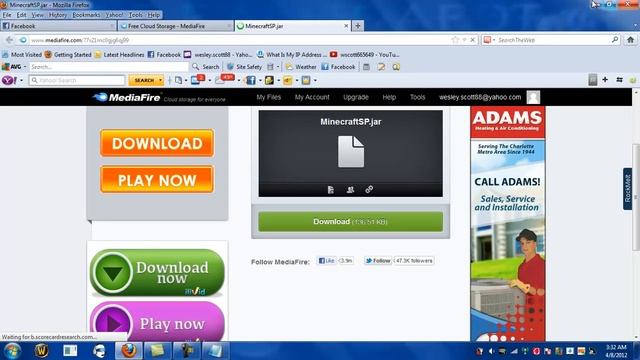Open address bar history dropdown arrow

pos(464,40)
